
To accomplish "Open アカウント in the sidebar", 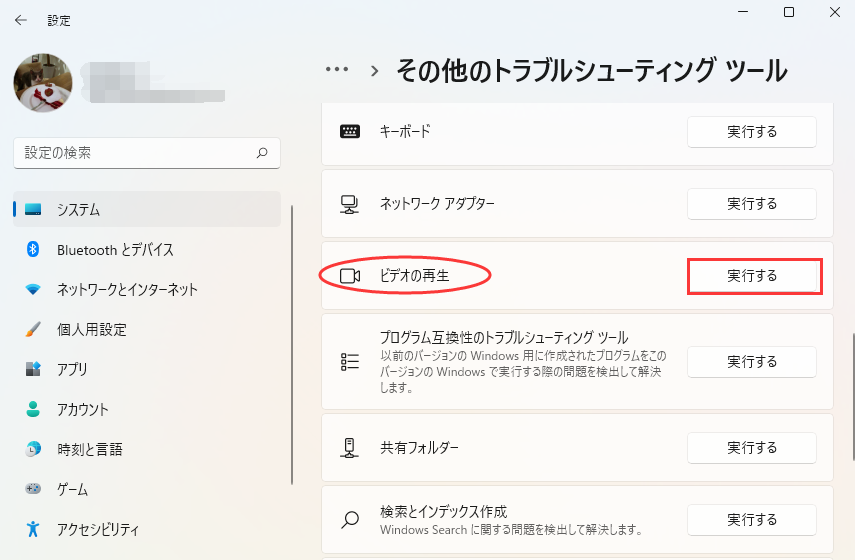I will point(147,409).
